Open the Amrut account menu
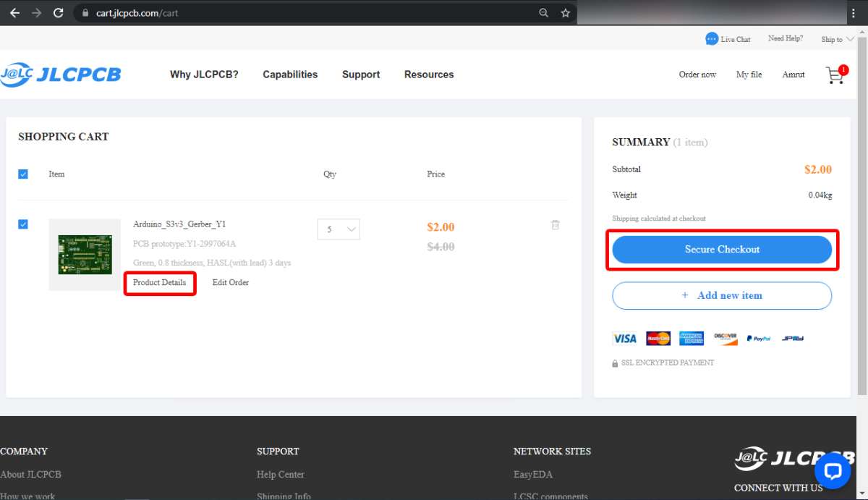This screenshot has width=868, height=500. (793, 75)
